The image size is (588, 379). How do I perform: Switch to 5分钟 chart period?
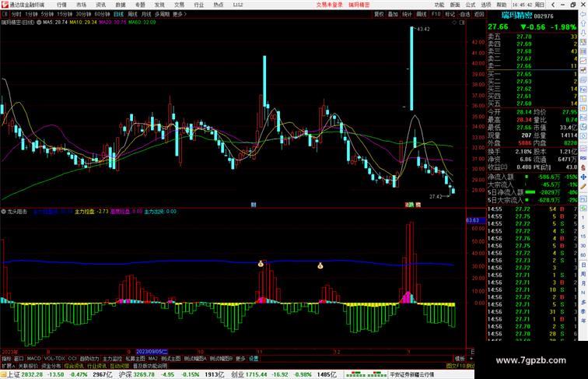pyautogui.click(x=47, y=14)
